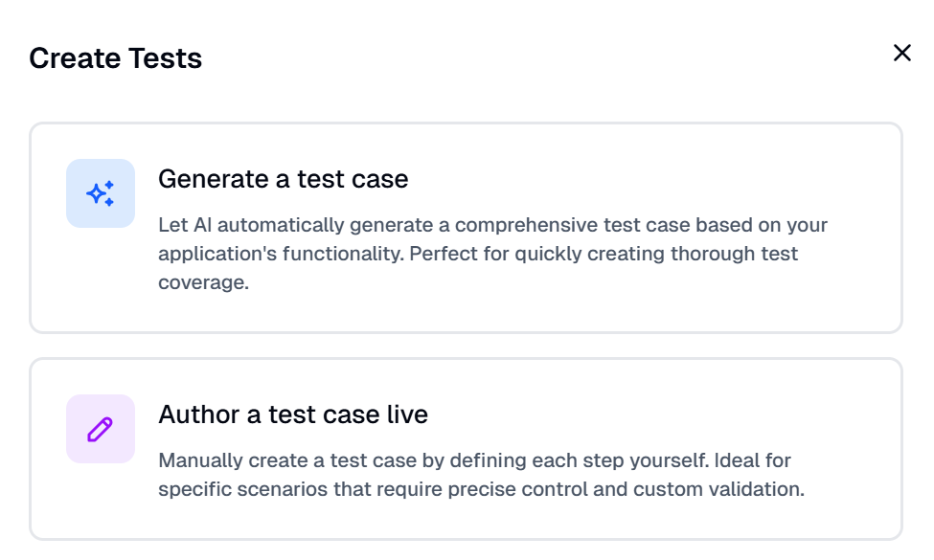Click the icon beside Author a test case live

click(100, 428)
